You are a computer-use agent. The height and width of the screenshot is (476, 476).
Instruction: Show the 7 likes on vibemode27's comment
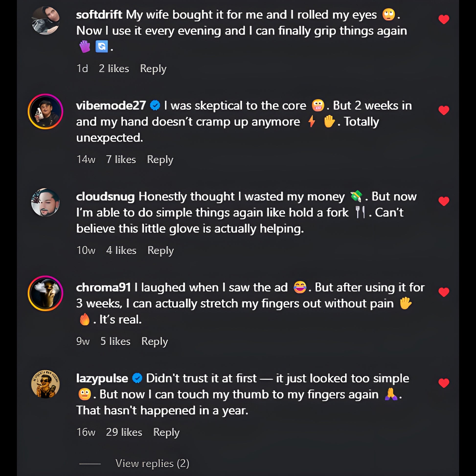(121, 159)
